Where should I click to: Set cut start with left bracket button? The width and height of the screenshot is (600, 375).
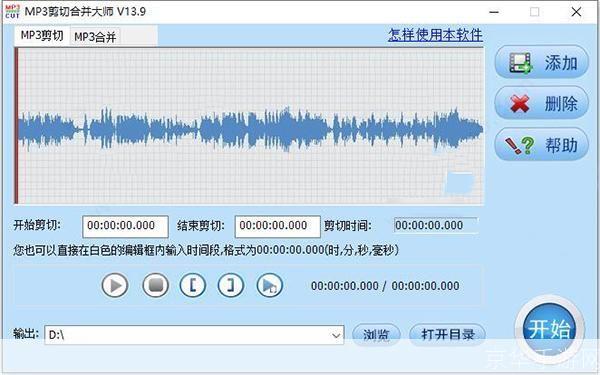[x=193, y=285]
